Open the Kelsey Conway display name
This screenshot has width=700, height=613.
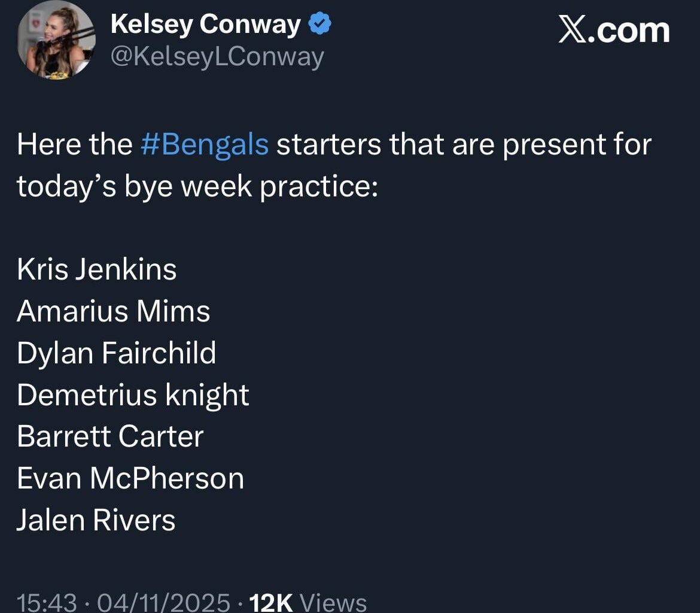[206, 23]
